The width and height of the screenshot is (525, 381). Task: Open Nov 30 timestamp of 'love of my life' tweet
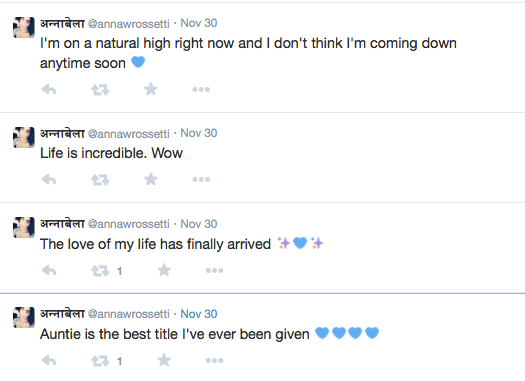coord(199,224)
